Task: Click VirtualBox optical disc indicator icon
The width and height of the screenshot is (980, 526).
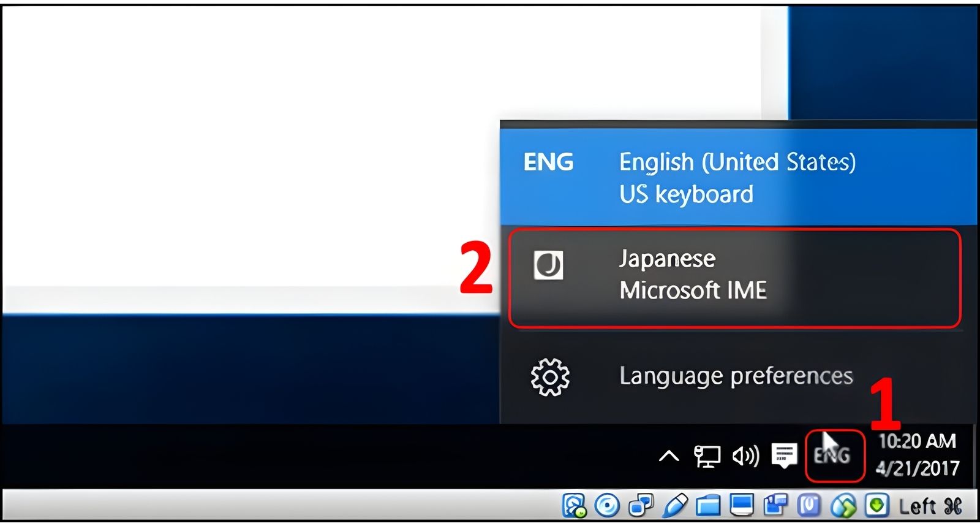Action: click(x=608, y=505)
